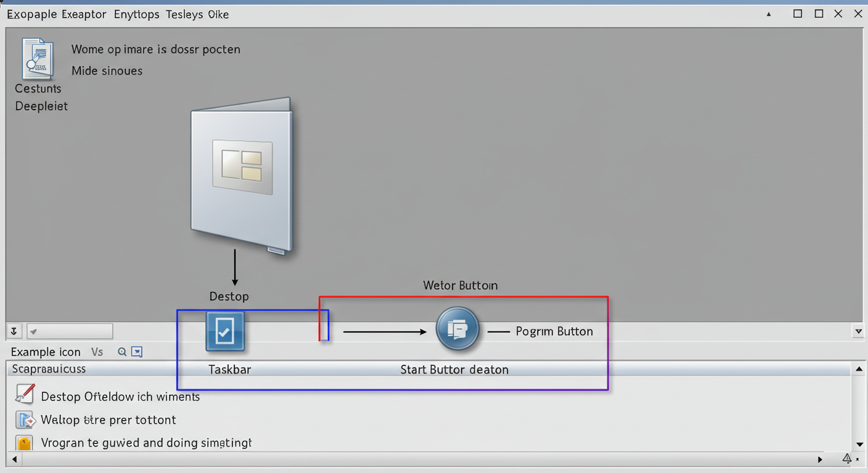This screenshot has height=473, width=868.
Task: Expand the Scapraauicuss list header
Action: [x=49, y=368]
